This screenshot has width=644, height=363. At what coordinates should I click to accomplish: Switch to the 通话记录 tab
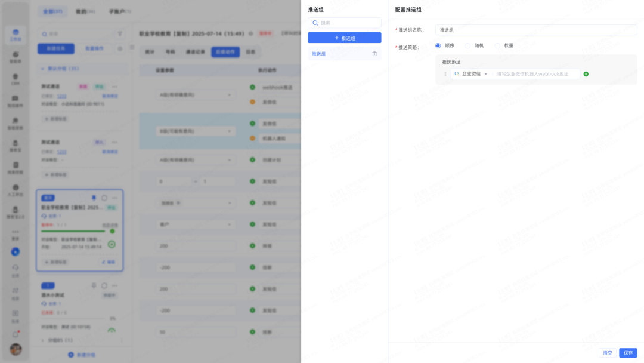click(195, 52)
